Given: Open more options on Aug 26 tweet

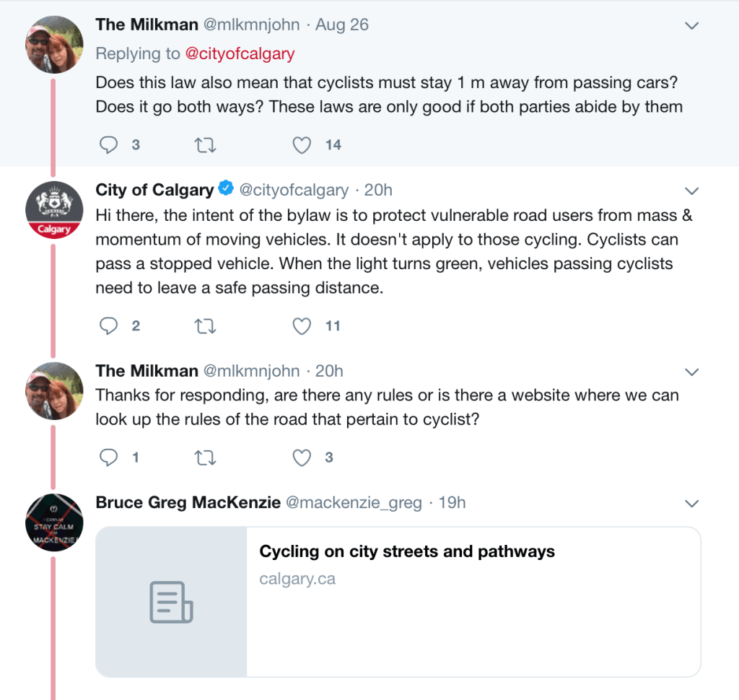Looking at the screenshot, I should 691,26.
